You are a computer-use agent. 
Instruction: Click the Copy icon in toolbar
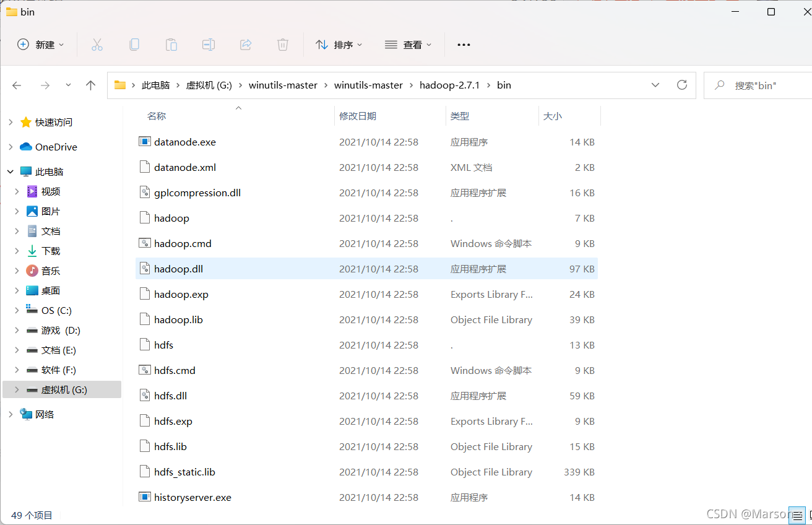[x=134, y=45]
